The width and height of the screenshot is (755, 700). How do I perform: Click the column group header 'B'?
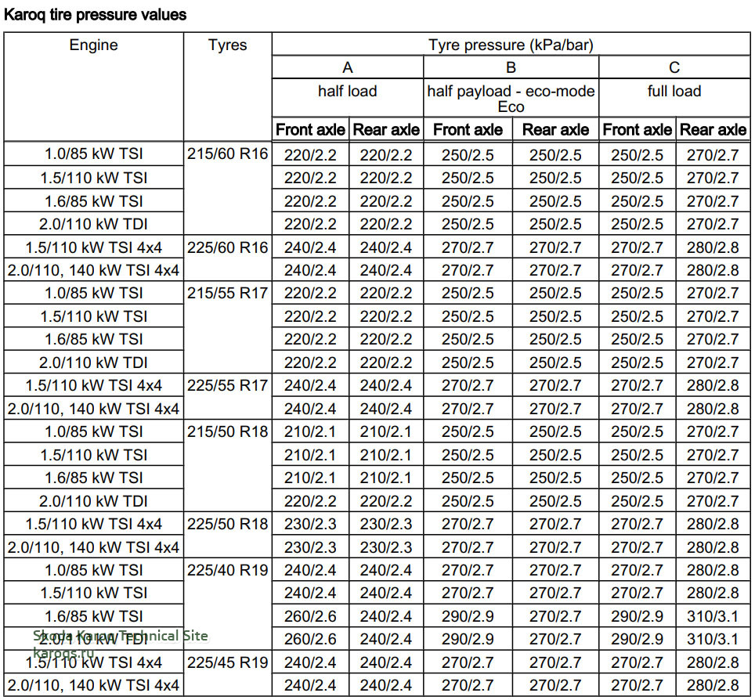[x=511, y=67]
